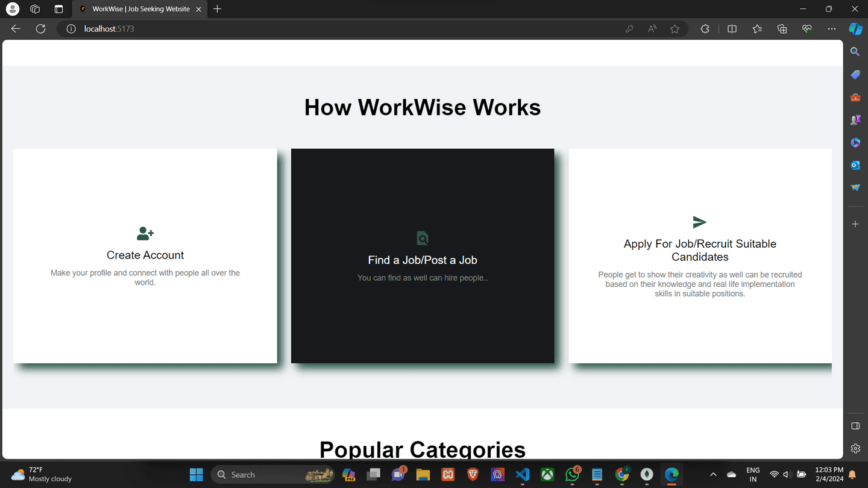Viewport: 868px width, 488px height.
Task: Open Browser essentials heart icon
Action: [807, 28]
